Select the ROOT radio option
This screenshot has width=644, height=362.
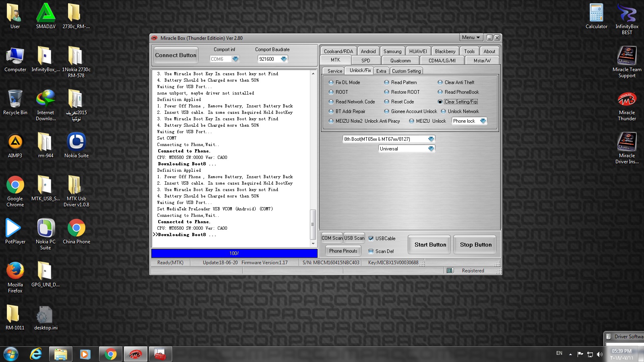click(338, 92)
